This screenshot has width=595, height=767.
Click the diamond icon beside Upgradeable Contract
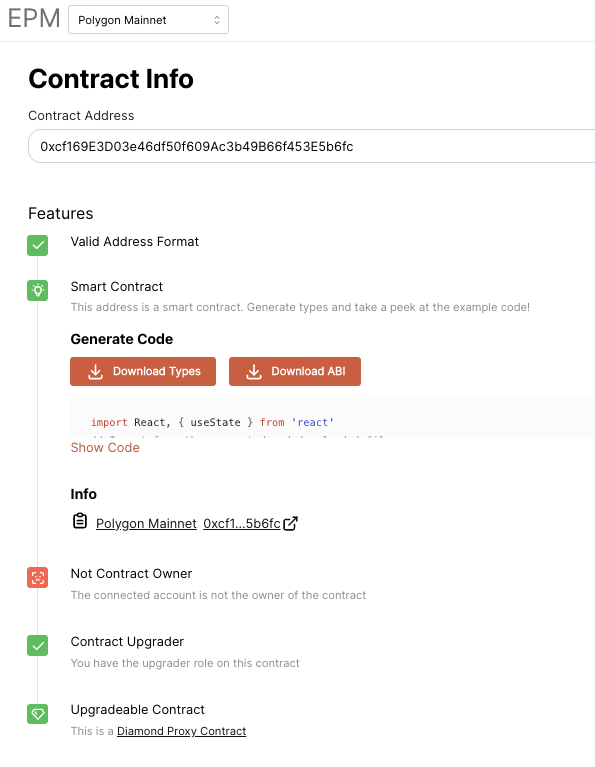pos(37,714)
